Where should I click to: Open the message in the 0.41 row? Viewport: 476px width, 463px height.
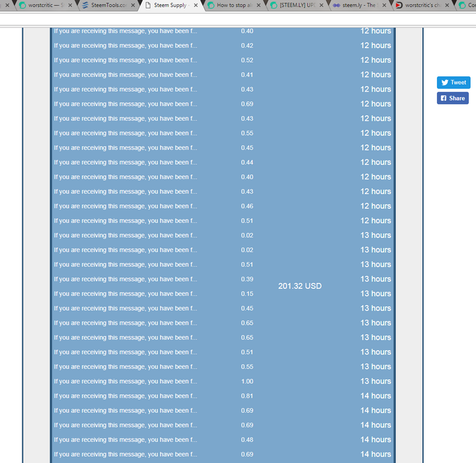[x=125, y=74]
